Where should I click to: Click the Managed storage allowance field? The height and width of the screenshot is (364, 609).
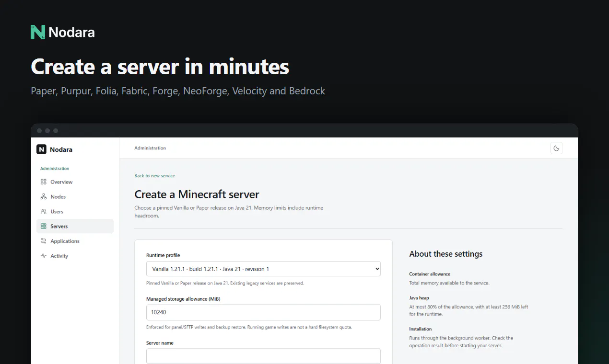coord(263,312)
